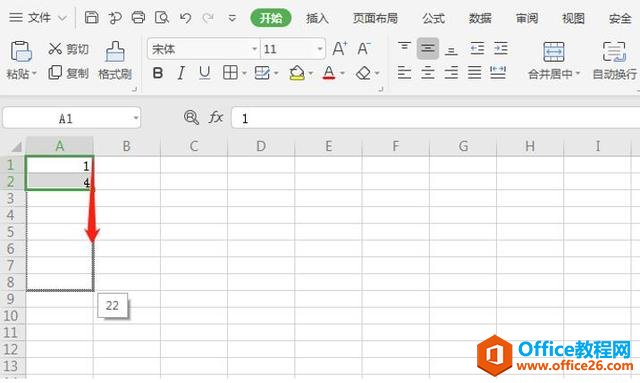The height and width of the screenshot is (383, 640).
Task: Switch to the 插入 tab
Action: (317, 18)
